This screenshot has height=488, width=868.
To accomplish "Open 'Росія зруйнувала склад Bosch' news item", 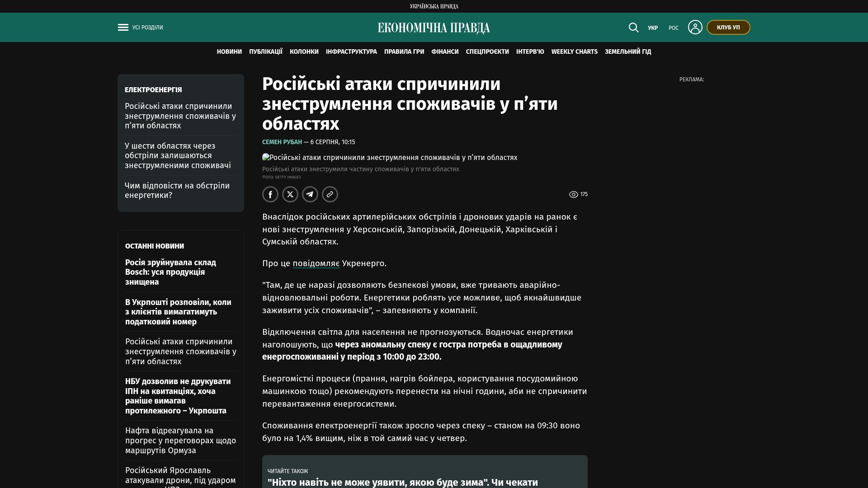I will [x=171, y=272].
